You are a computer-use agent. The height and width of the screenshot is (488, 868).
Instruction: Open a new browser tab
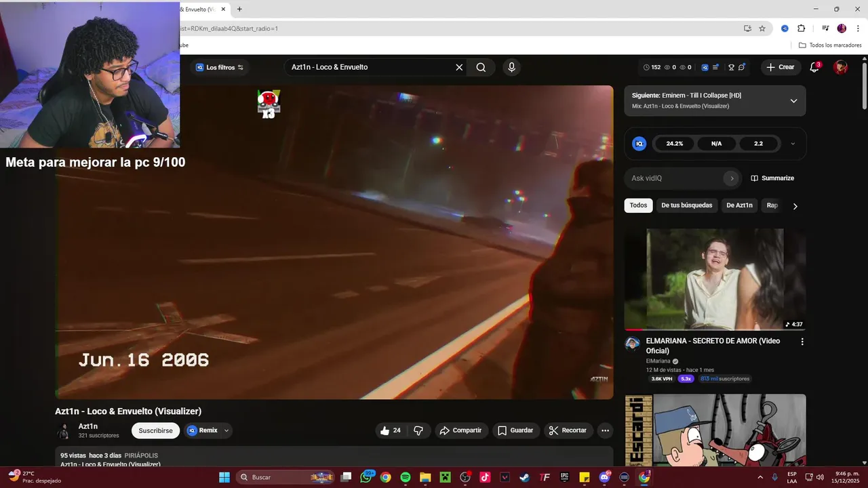[x=239, y=9]
